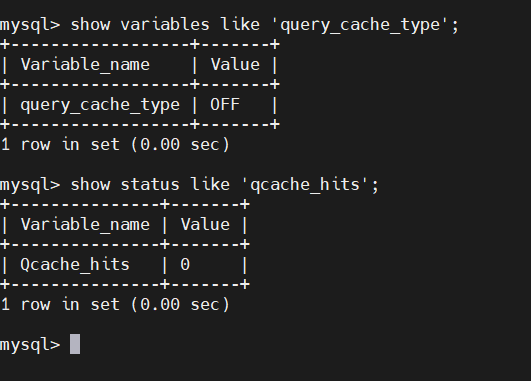Click the Variable_name header in the first table

click(85, 64)
